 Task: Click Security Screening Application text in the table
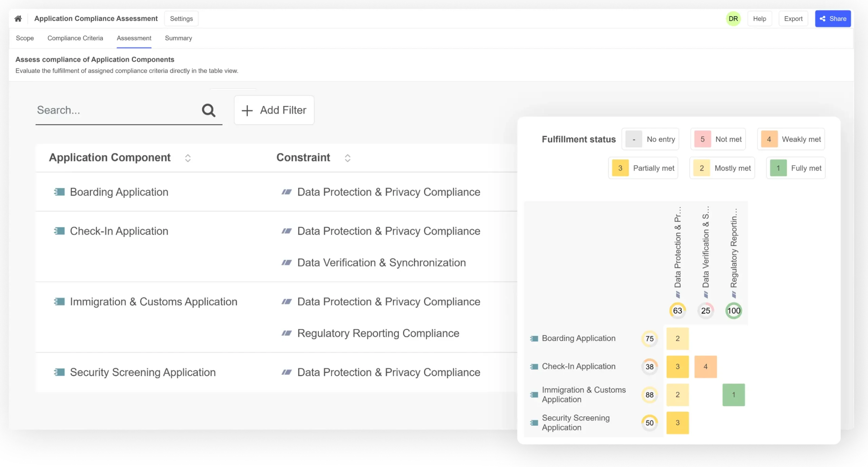[143, 372]
